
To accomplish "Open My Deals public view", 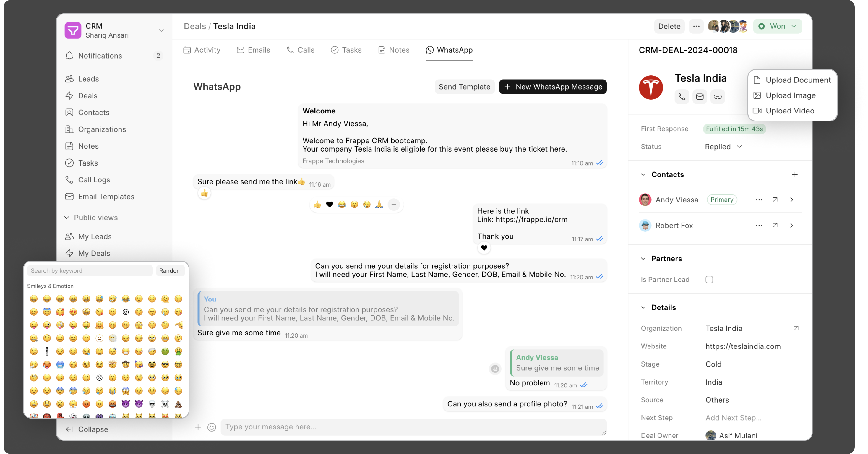I will [x=114, y=254].
